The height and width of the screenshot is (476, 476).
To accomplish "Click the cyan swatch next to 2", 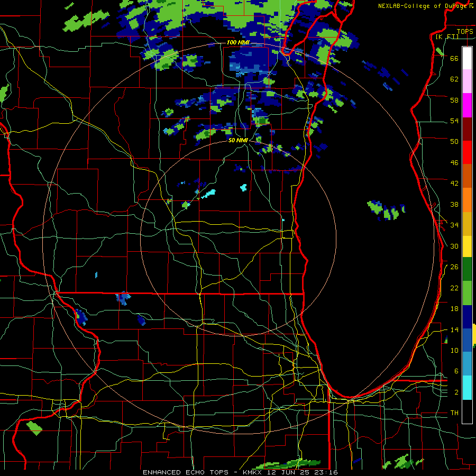I will [x=467, y=388].
